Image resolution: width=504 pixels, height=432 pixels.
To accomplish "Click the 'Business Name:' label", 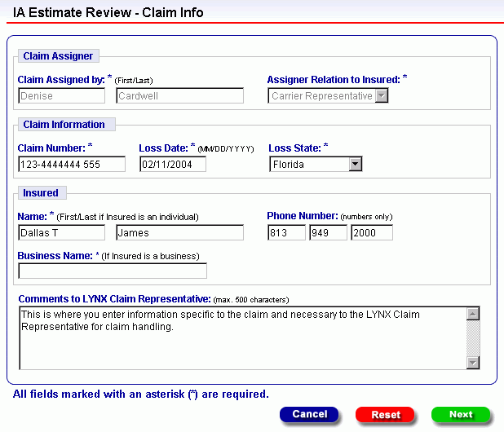I will coord(55,256).
